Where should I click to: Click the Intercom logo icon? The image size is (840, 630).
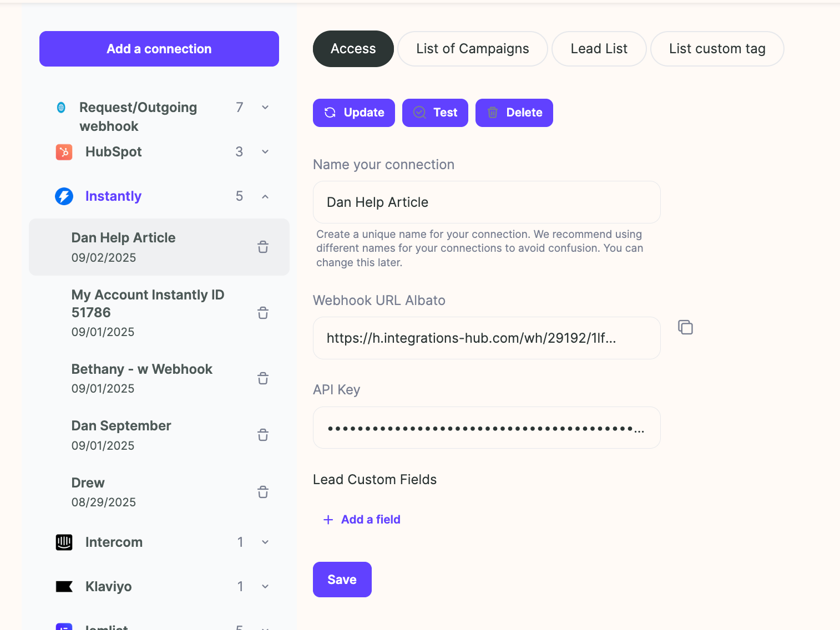(x=64, y=542)
